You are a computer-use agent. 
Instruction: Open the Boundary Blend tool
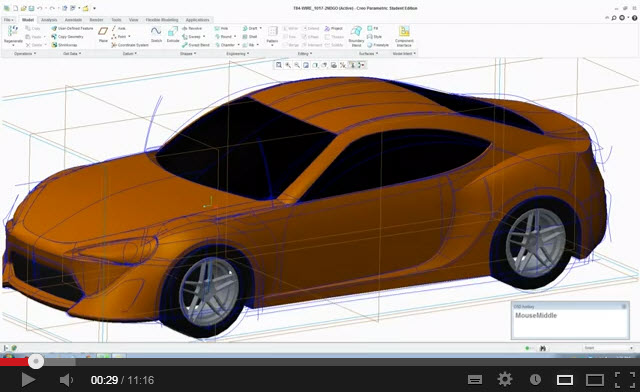coord(356,36)
